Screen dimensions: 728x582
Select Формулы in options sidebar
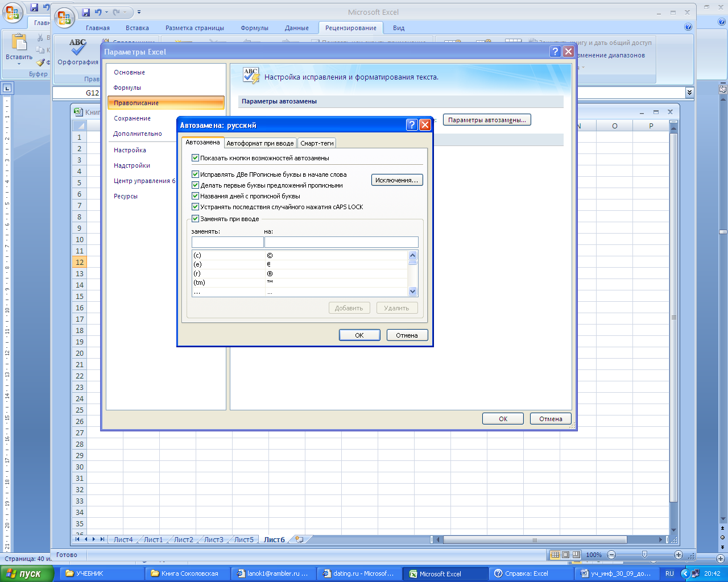click(166, 88)
